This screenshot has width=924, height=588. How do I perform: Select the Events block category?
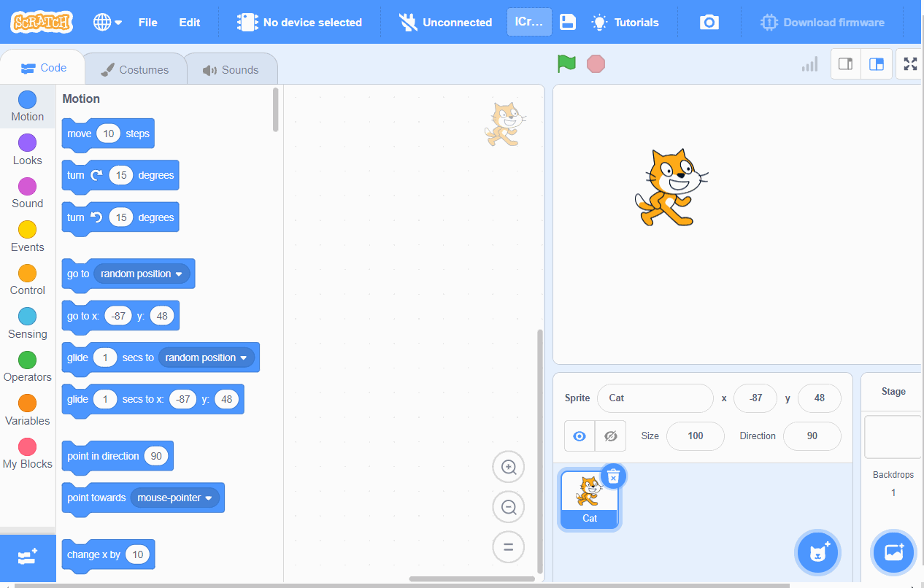coord(27,236)
